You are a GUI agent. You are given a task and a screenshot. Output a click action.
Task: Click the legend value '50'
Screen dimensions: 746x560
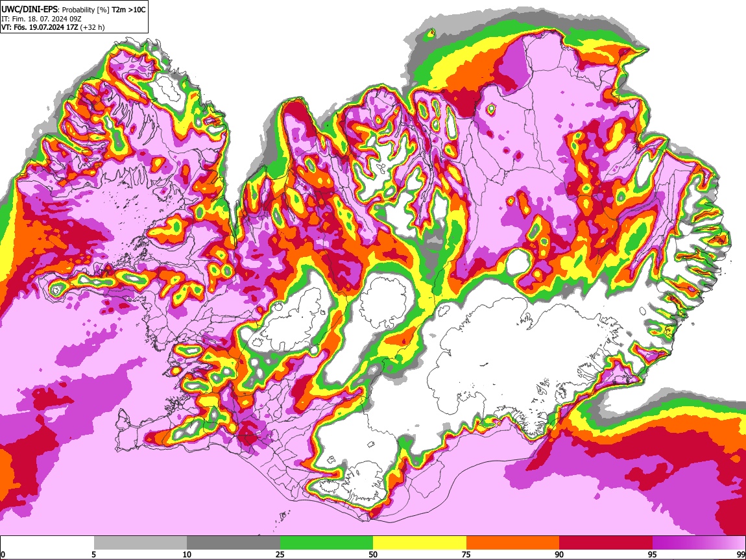tap(373, 554)
